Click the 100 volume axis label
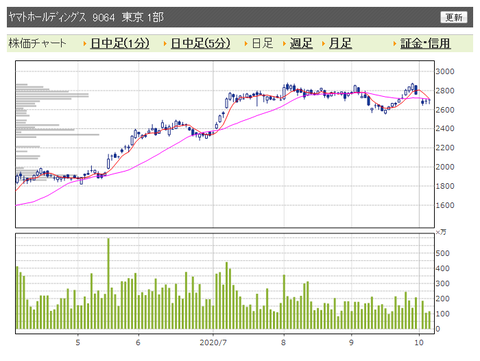 tap(443, 314)
